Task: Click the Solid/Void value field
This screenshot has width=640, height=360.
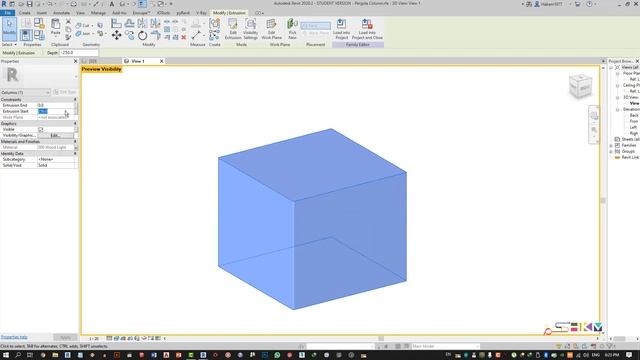Action: 56,166
